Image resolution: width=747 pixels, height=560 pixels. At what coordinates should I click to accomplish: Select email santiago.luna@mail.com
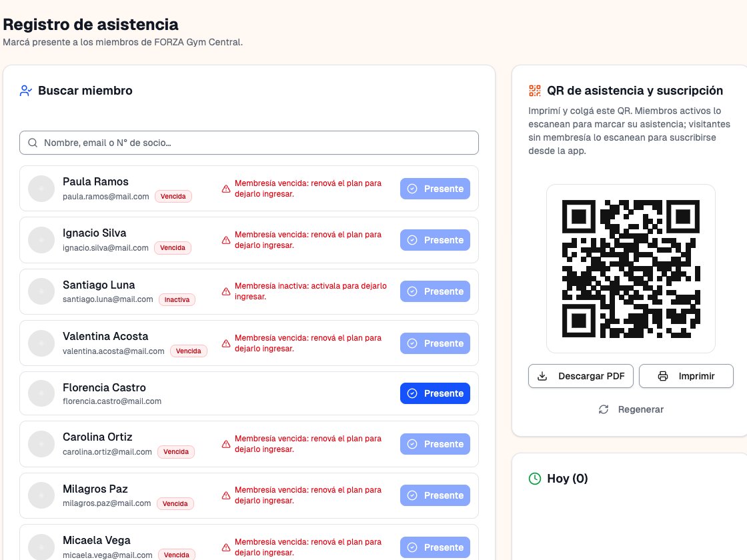point(108,299)
